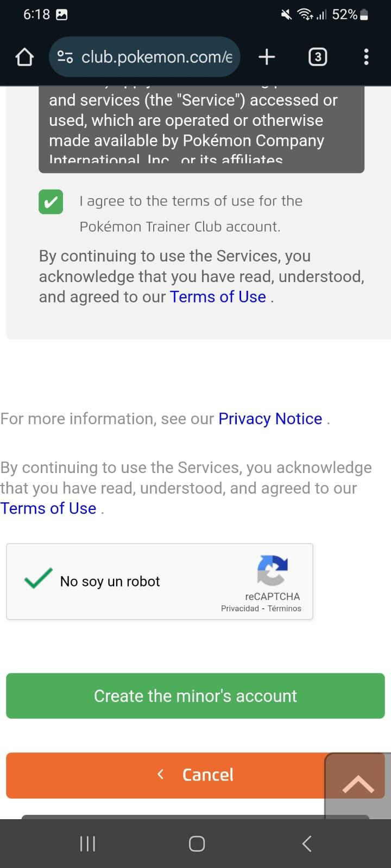Open Chrome's three-dot overflow menu
Image resolution: width=391 pixels, height=868 pixels.
coord(366,57)
